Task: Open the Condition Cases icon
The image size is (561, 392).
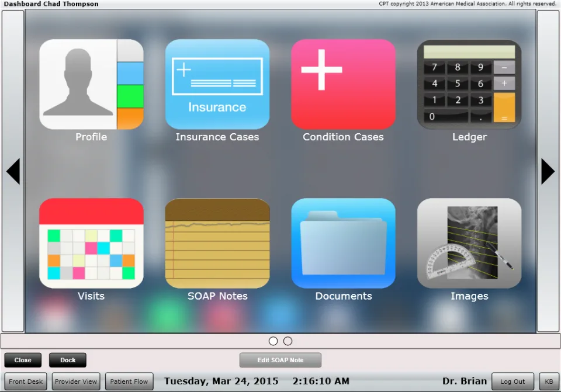Action: click(343, 84)
